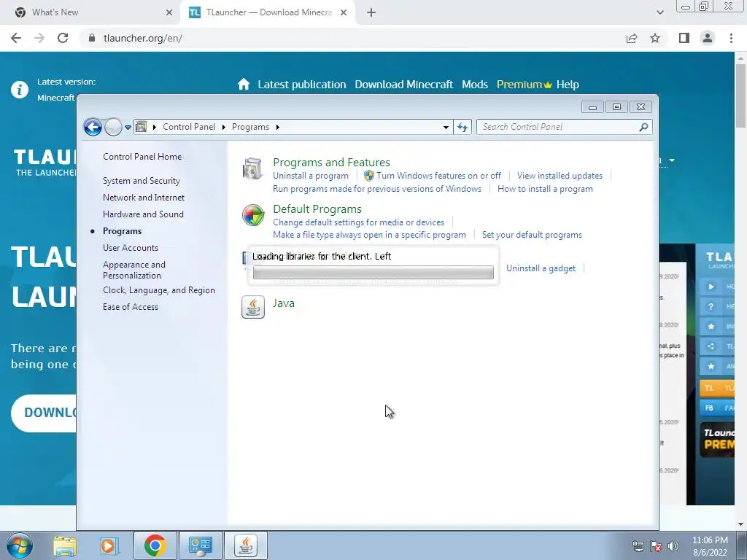747x560 pixels.
Task: Click info icon next to Latest version
Action: (20, 90)
